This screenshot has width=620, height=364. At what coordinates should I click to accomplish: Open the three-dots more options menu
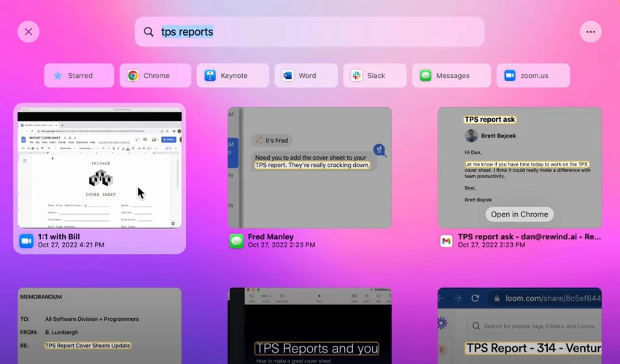(x=591, y=31)
